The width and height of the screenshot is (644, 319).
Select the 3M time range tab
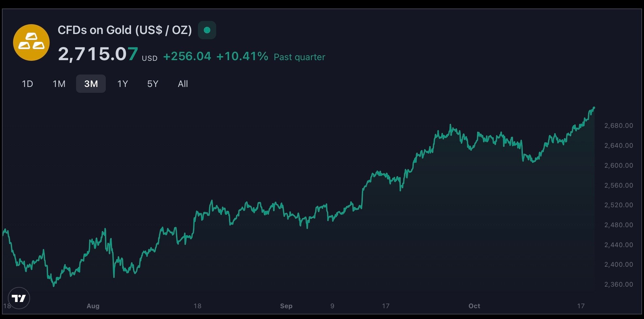[x=91, y=84]
